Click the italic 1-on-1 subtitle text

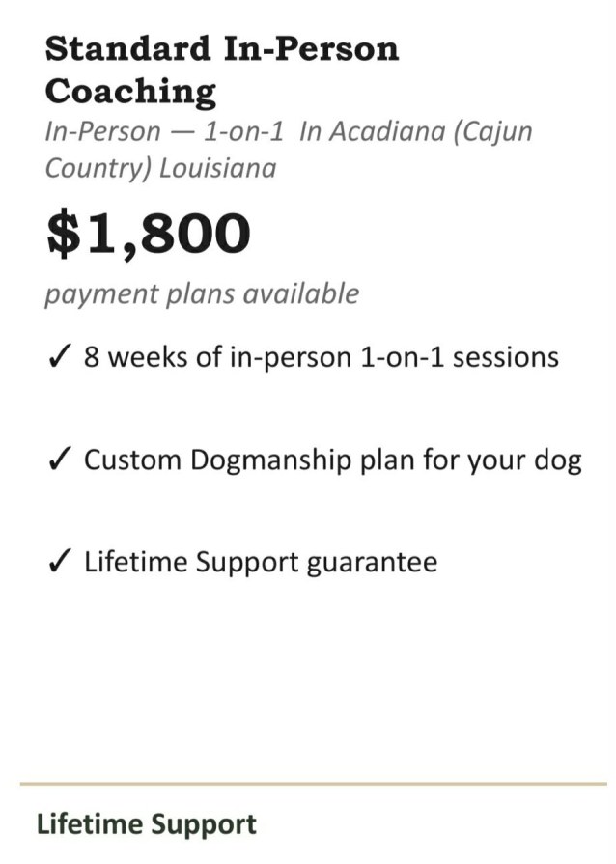[x=243, y=131]
